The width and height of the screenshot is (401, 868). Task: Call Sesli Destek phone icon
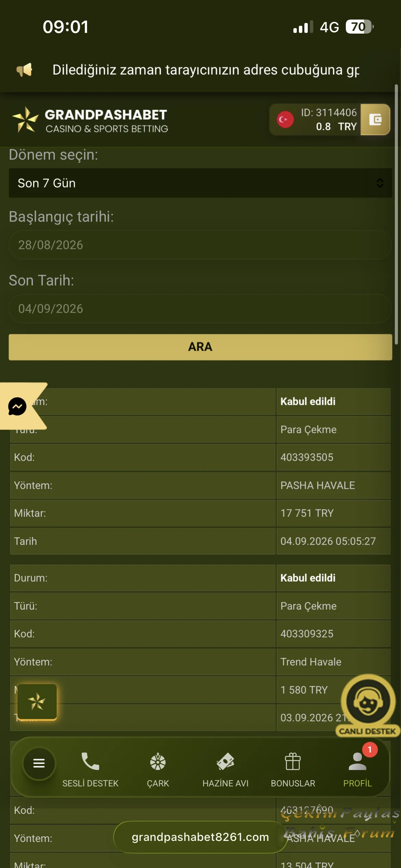point(90,762)
